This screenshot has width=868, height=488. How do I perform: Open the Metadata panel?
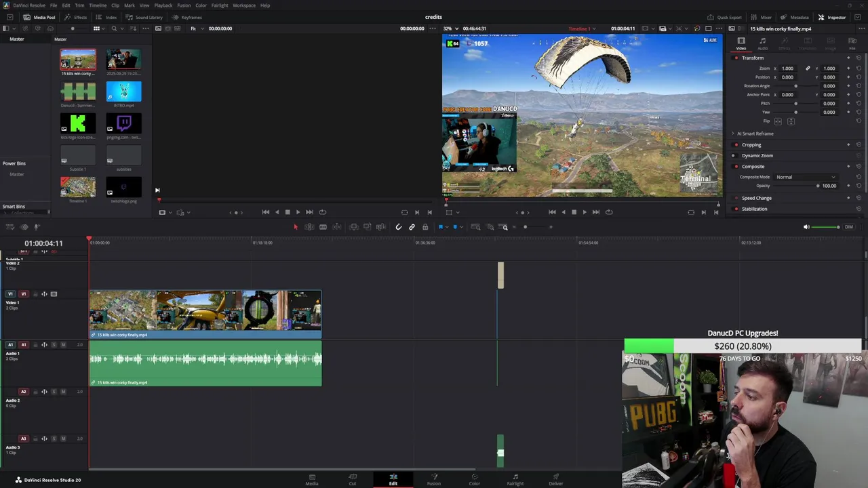click(x=795, y=17)
